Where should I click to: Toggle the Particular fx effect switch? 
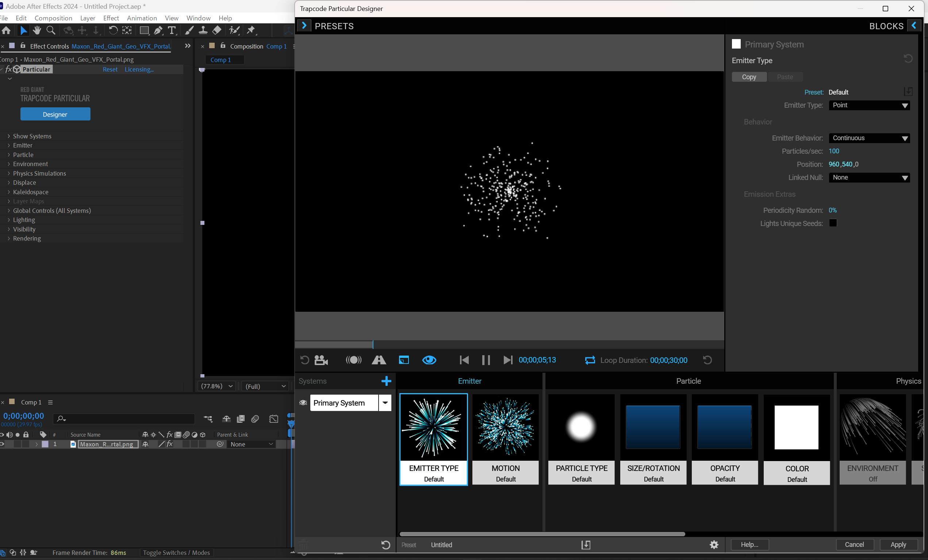(x=8, y=69)
